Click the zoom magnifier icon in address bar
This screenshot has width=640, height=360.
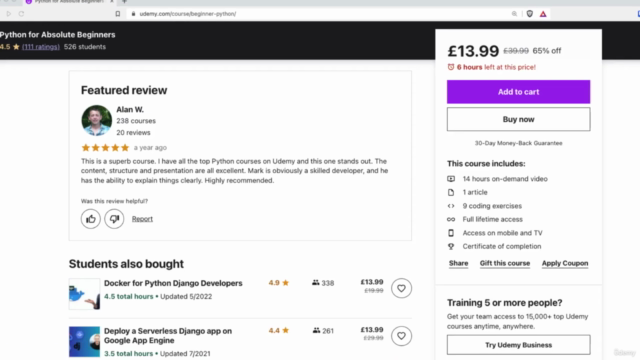[514, 14]
